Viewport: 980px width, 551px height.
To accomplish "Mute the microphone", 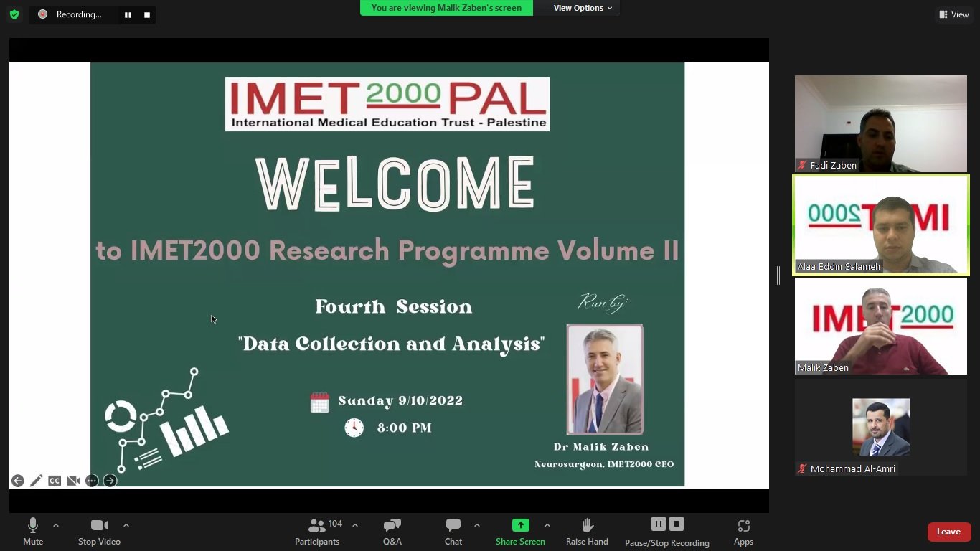I will pyautogui.click(x=32, y=532).
